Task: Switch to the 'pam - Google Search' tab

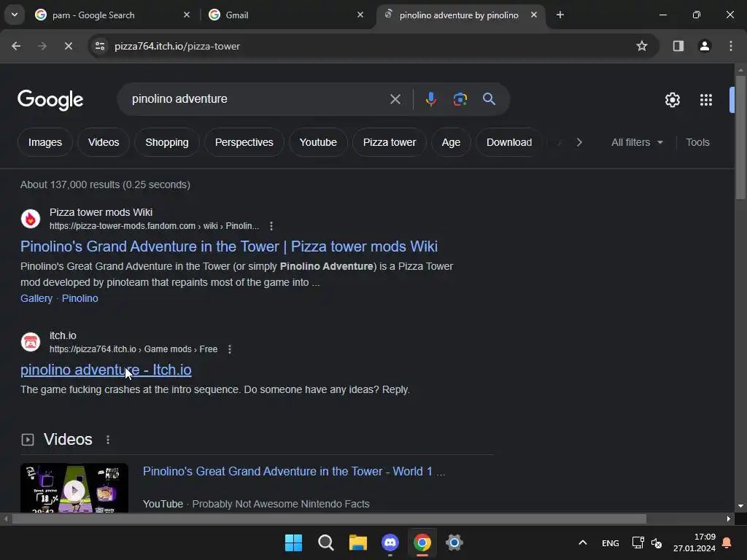Action: pyautogui.click(x=112, y=15)
